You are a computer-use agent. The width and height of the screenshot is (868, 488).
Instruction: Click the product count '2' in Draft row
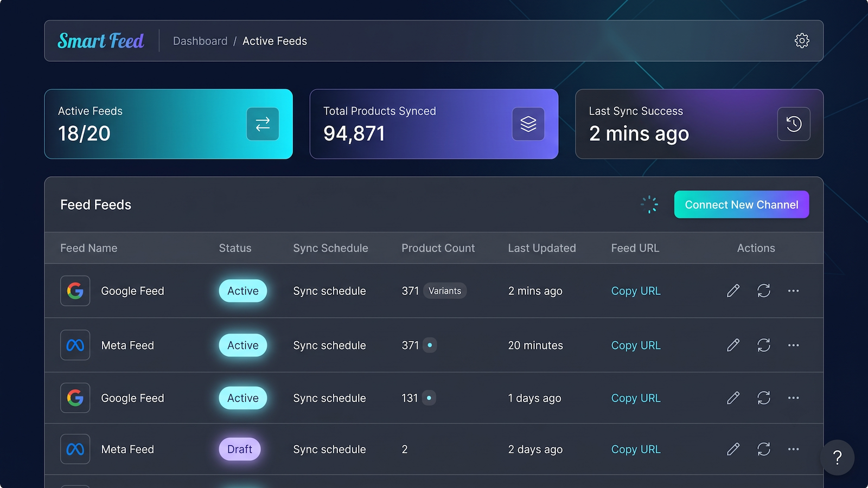point(405,450)
